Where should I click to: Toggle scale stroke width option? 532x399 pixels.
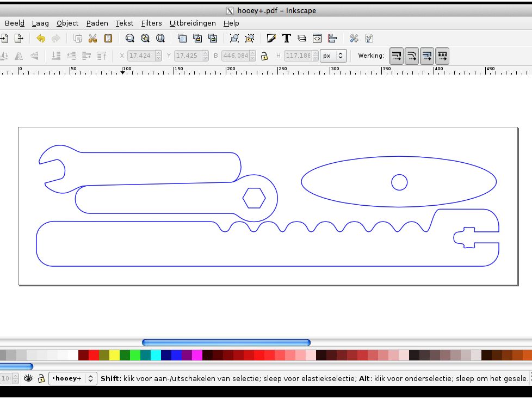397,56
